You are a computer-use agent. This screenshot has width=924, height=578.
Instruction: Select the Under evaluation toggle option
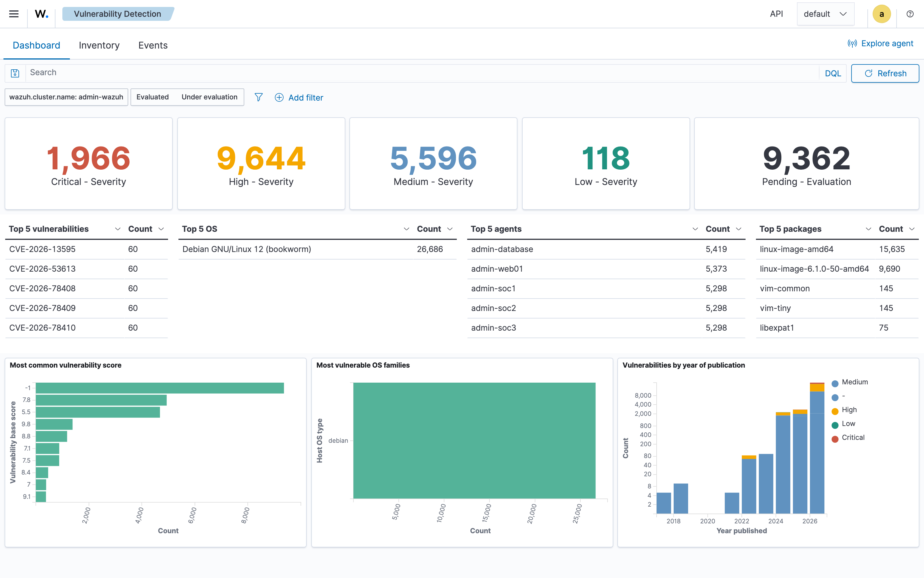(x=209, y=97)
